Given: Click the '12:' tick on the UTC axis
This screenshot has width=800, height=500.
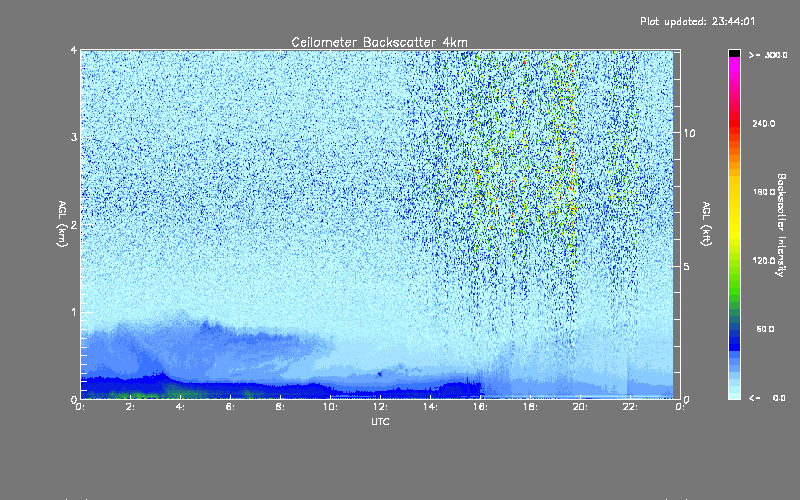Looking at the screenshot, I should pyautogui.click(x=380, y=407).
